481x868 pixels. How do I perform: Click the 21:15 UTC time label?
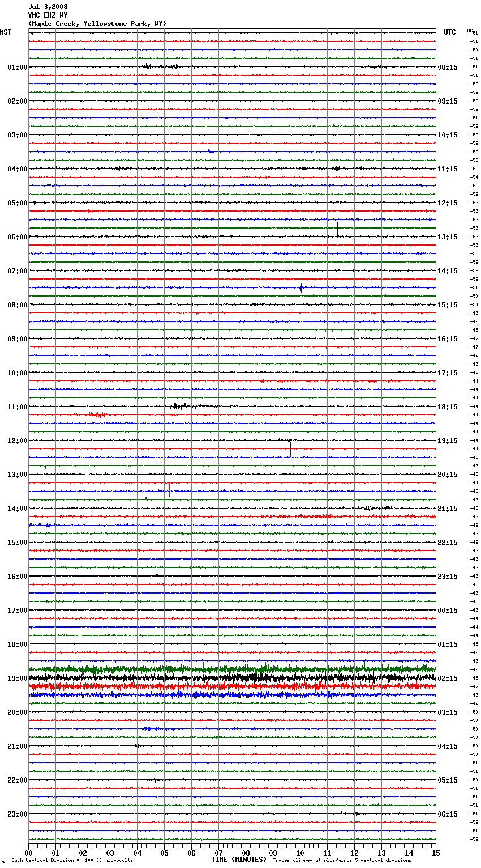click(448, 509)
